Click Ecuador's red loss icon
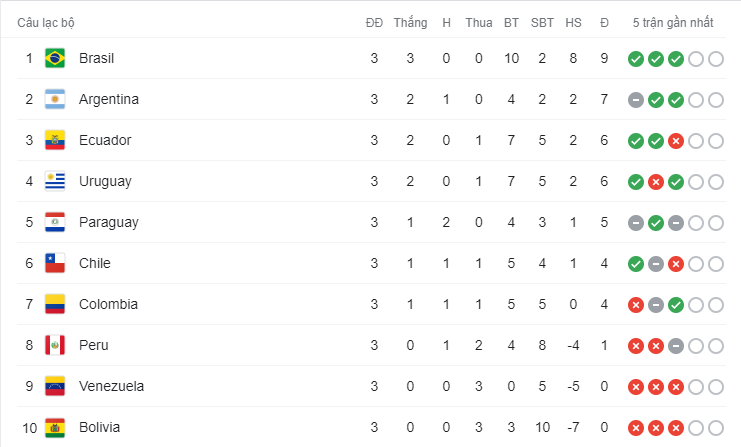Screen dimensions: 741x447 (x=676, y=141)
